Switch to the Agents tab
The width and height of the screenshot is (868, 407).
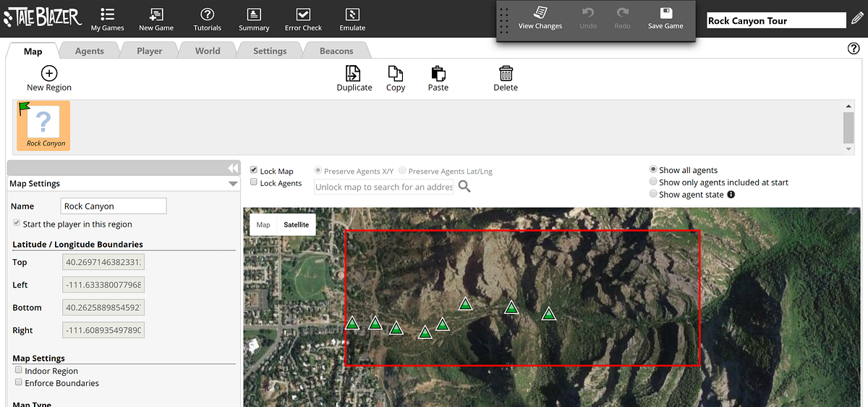pyautogui.click(x=90, y=51)
